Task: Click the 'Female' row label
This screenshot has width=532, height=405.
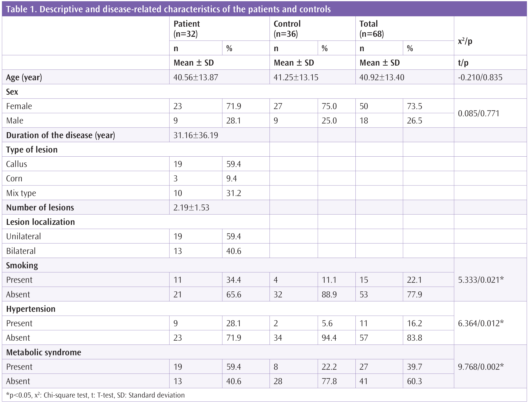Action: coord(19,106)
